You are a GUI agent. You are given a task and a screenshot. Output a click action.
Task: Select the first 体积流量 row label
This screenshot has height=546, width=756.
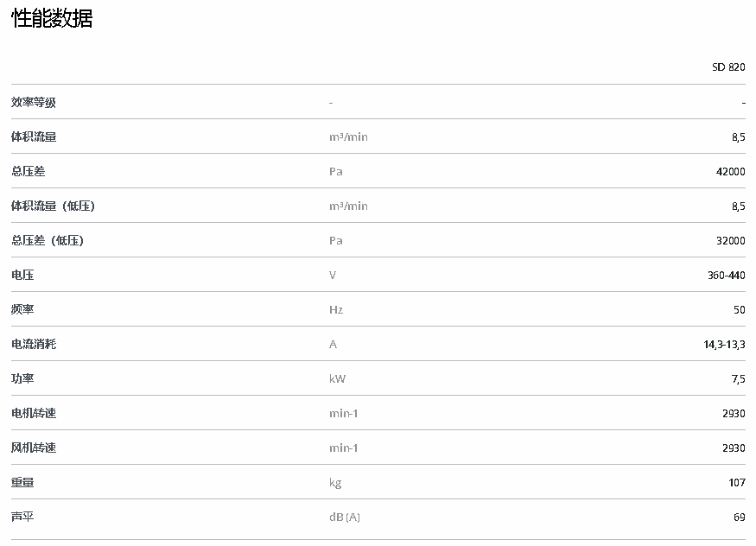click(x=34, y=137)
